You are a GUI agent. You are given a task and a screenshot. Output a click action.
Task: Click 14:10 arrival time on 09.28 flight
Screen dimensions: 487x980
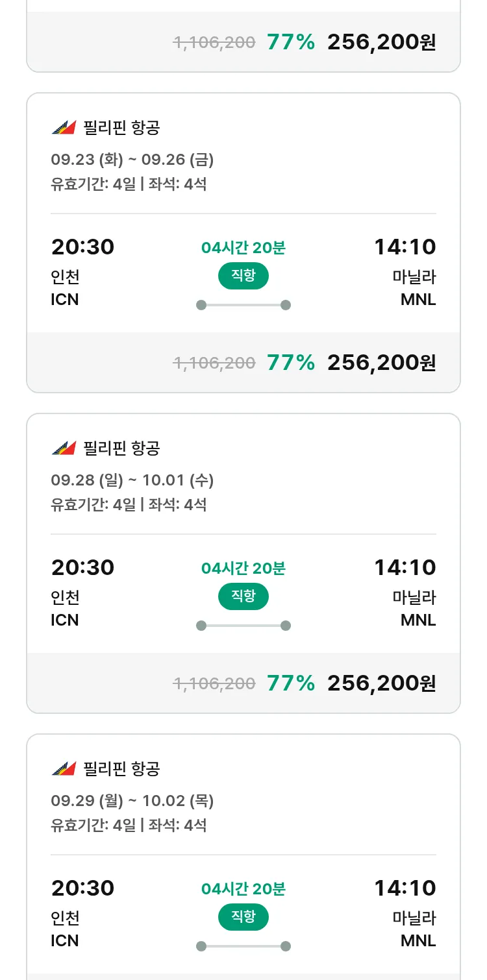coord(405,568)
